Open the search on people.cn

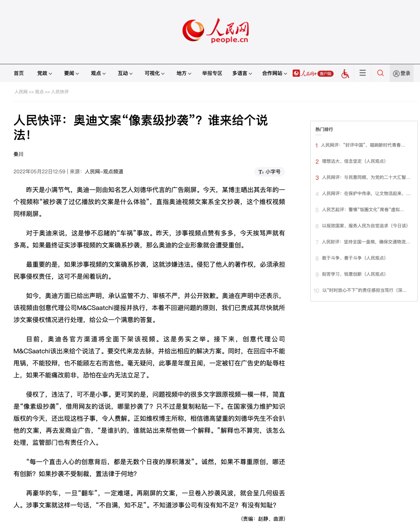click(x=380, y=73)
